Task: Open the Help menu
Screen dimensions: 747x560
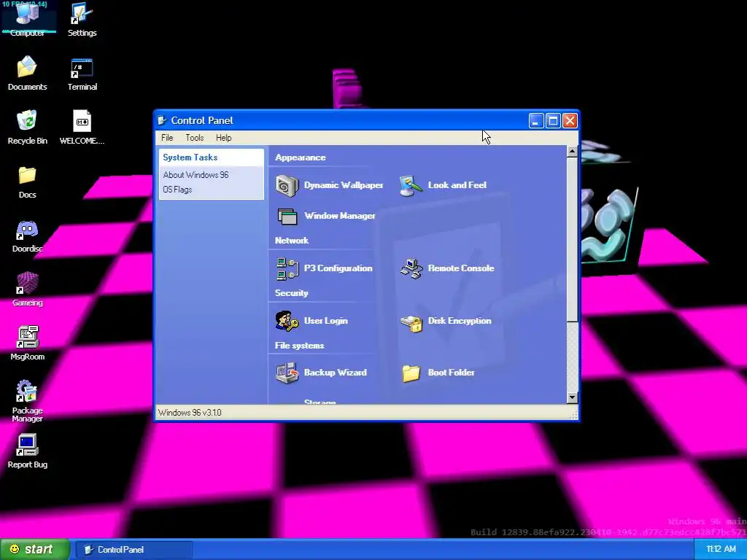Action: click(x=223, y=138)
